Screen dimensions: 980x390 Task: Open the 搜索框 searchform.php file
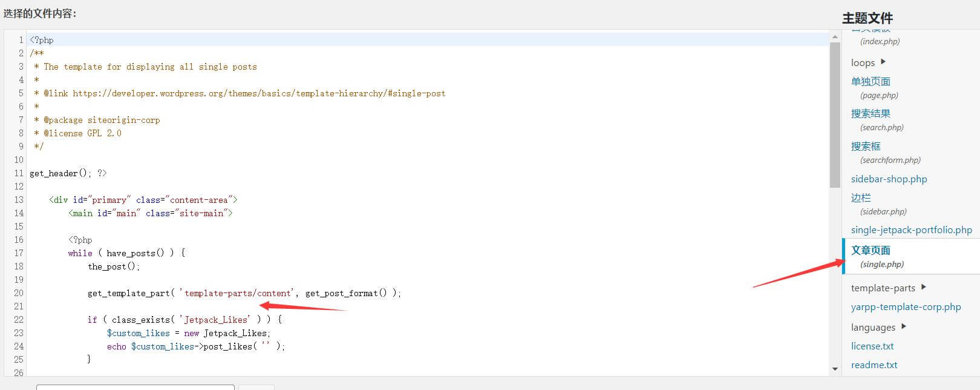click(866, 147)
